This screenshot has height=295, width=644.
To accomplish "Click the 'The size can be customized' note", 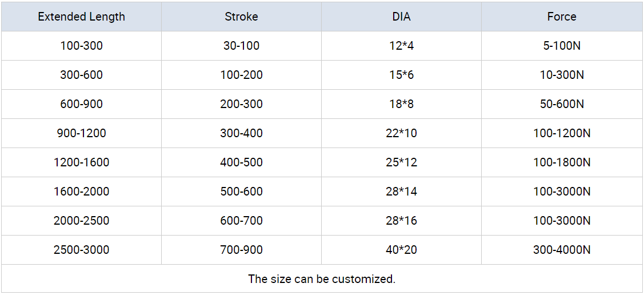I will tap(322, 279).
